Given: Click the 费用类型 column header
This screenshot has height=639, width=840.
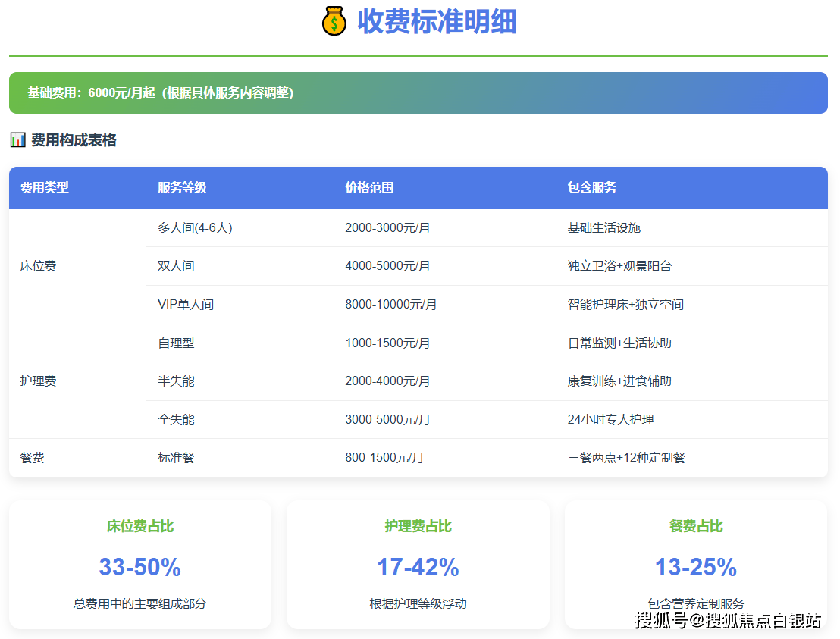Looking at the screenshot, I should (x=44, y=187).
